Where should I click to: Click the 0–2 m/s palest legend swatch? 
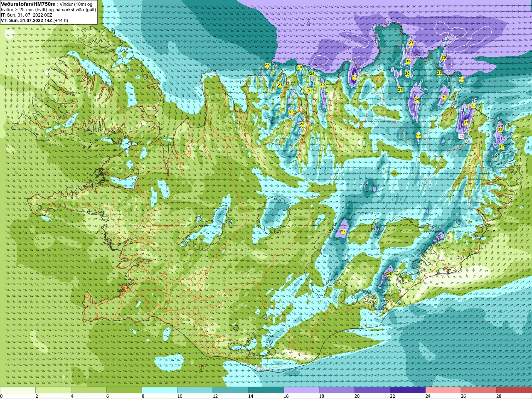tap(18, 390)
